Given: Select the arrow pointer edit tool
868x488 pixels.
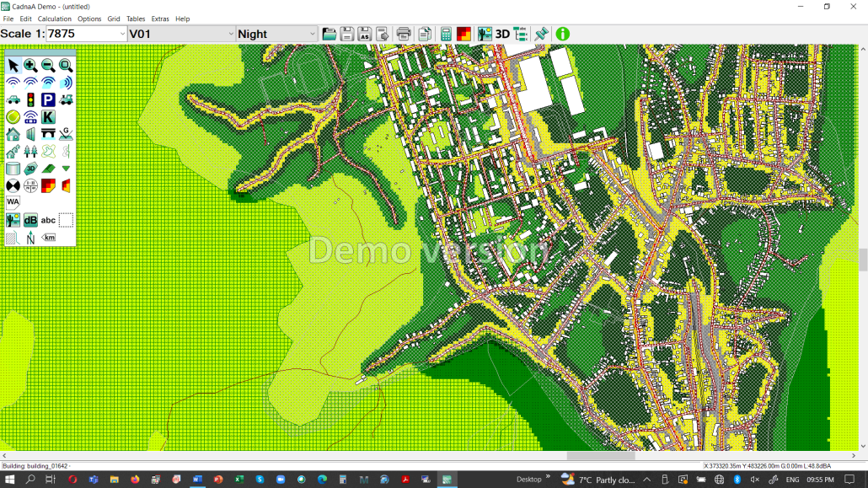Looking at the screenshot, I should click(x=13, y=65).
